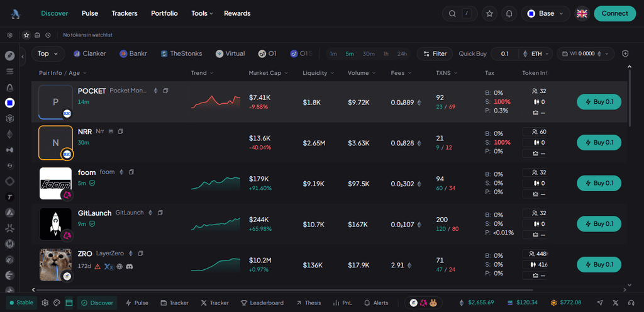
Task: Open Telegram paper-plane icon at bottom right
Action: [x=600, y=303]
